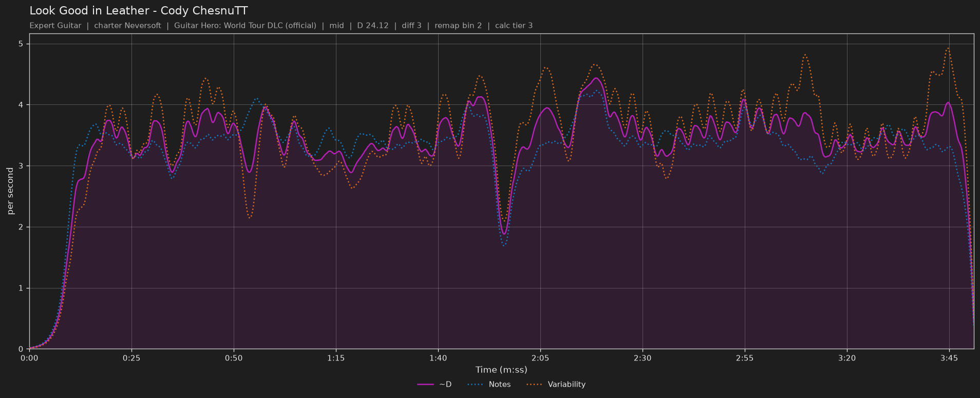Click the 'mid' subtitle text

coord(336,25)
